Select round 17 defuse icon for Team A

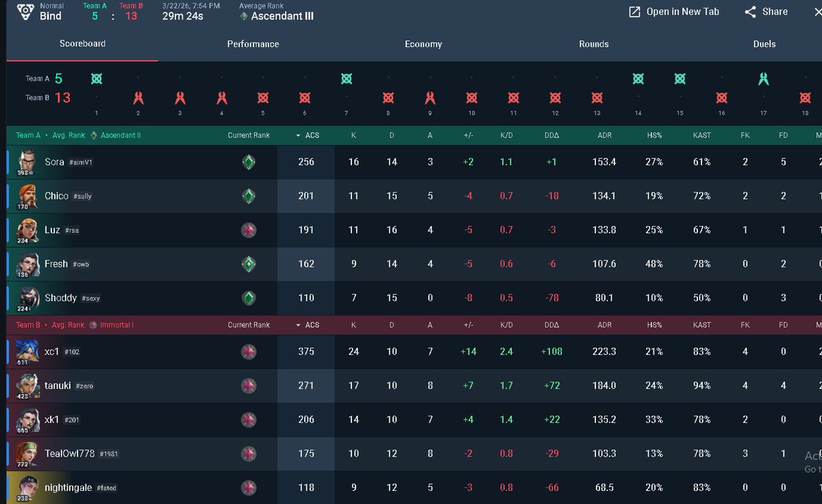(x=764, y=79)
